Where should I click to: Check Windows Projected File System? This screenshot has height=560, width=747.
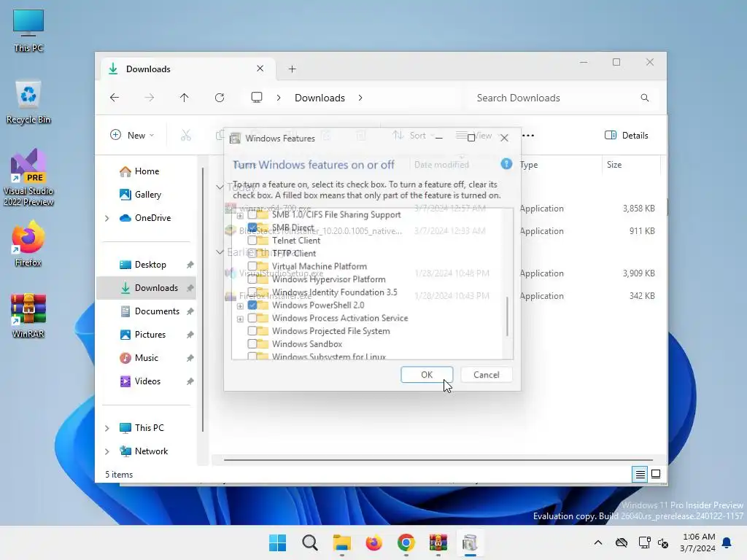[x=252, y=331]
